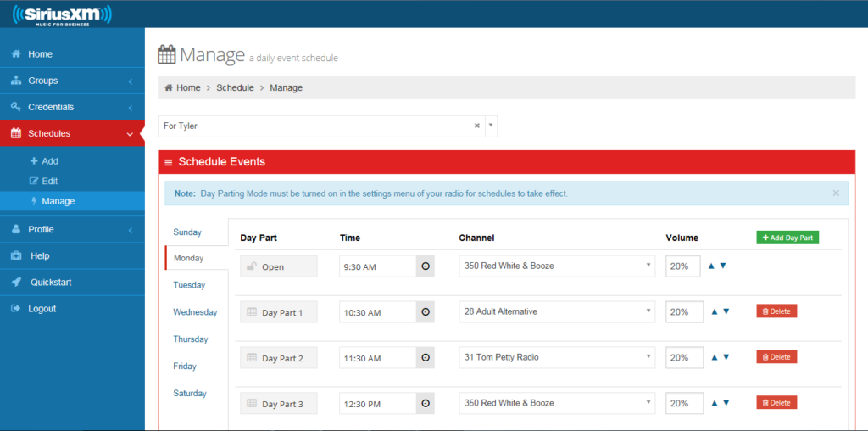Screen dimensions: 868x431
Task: Click the Schedule Events header menu icon
Action: click(168, 162)
